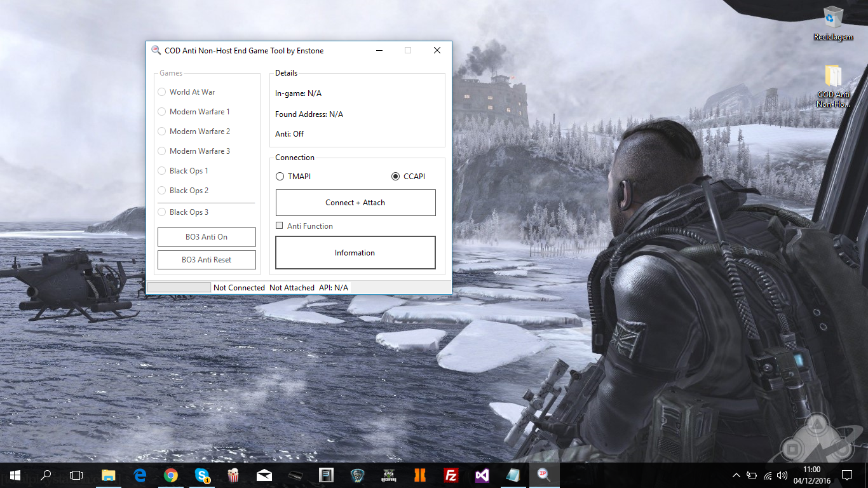The height and width of the screenshot is (488, 868).
Task: Open Microsoft Edge from the taskbar
Action: point(140,475)
